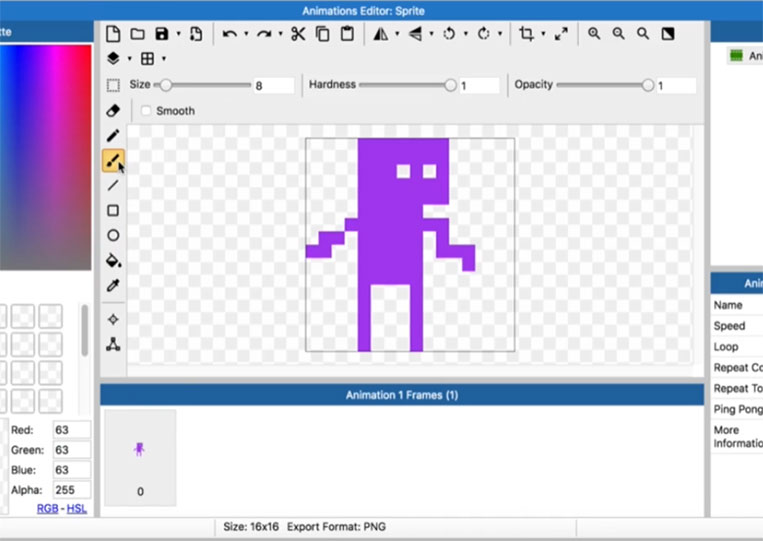The image size is (763, 541).
Task: Cut selection with scissors icon
Action: click(x=298, y=34)
